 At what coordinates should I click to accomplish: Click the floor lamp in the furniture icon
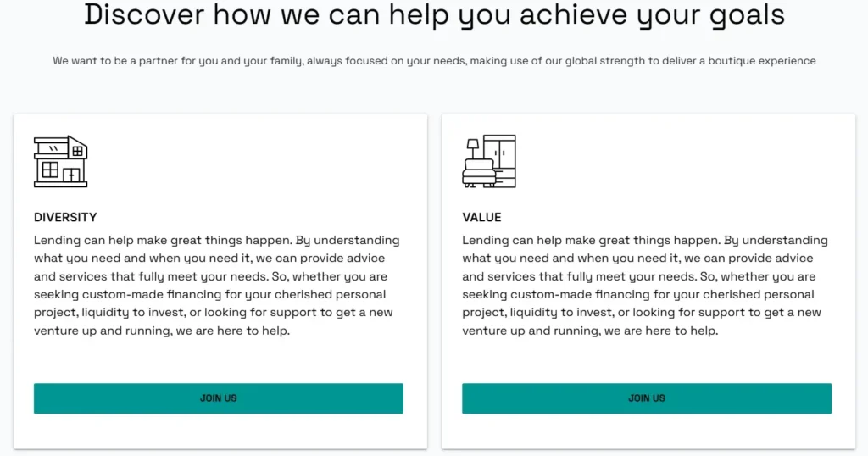tap(473, 147)
